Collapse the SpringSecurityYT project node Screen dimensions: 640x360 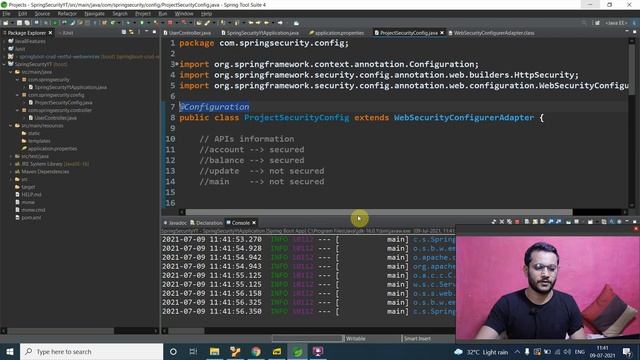[4, 64]
